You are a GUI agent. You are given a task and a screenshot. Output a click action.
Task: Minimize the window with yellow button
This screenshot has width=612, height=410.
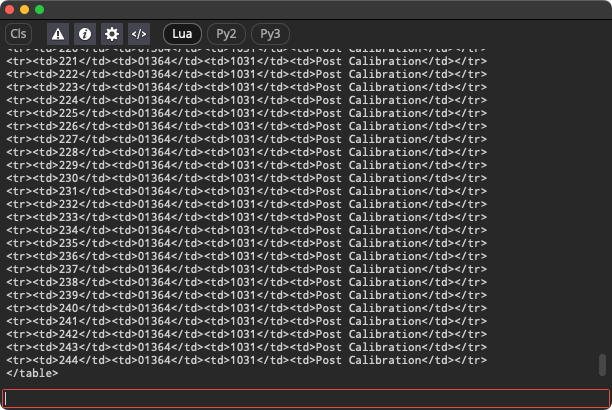(24, 9)
